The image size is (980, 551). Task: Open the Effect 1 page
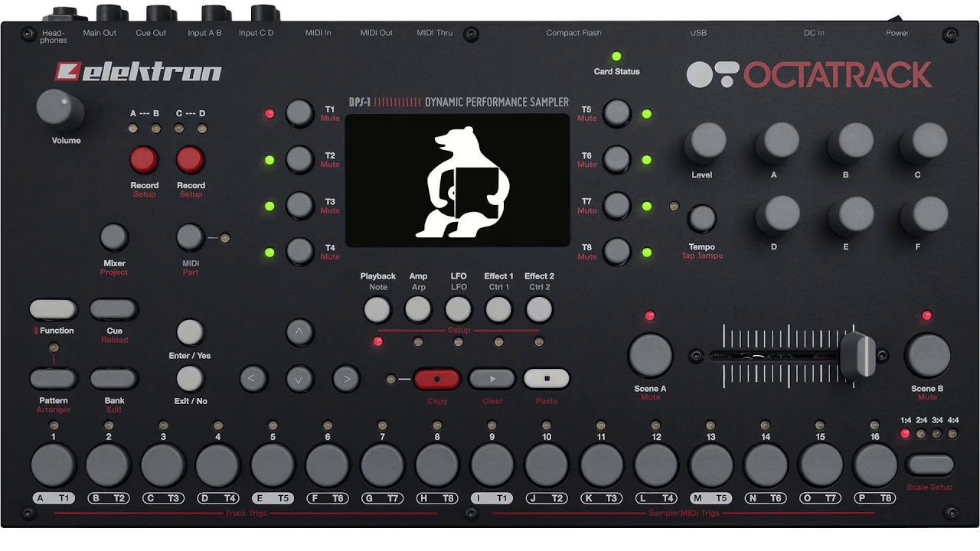[498, 309]
